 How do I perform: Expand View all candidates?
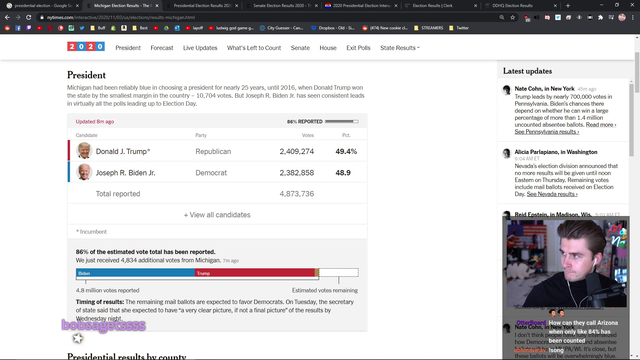pos(217,215)
